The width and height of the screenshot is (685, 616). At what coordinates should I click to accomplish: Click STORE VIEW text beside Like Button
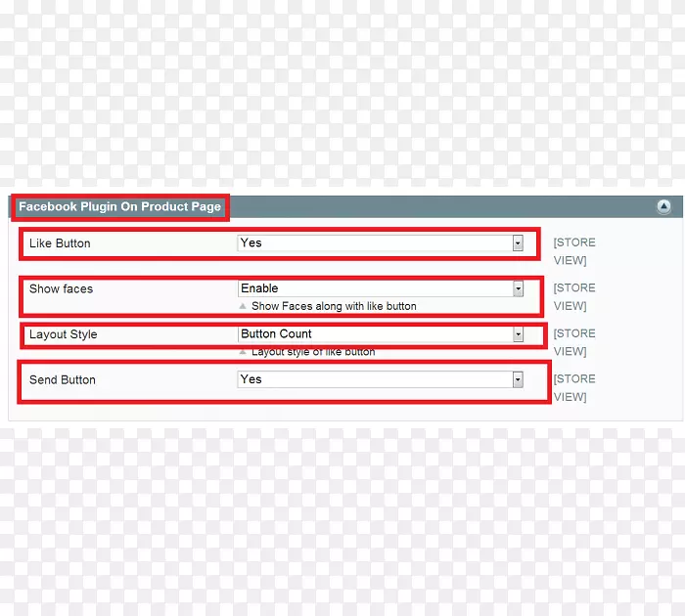coord(574,251)
